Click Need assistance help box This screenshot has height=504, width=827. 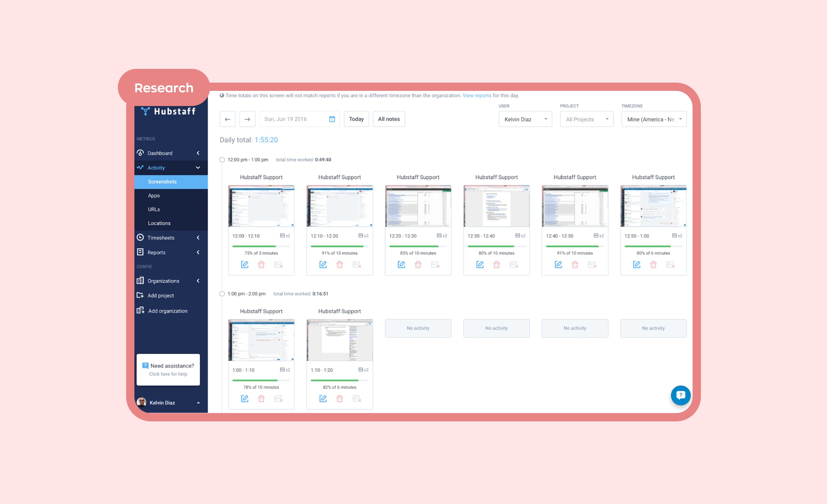coord(168,369)
